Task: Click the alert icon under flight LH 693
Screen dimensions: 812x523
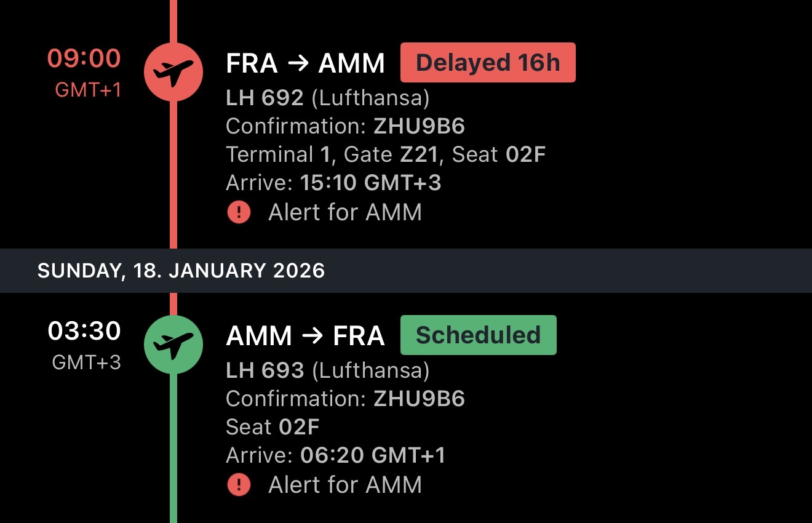Action: tap(238, 484)
